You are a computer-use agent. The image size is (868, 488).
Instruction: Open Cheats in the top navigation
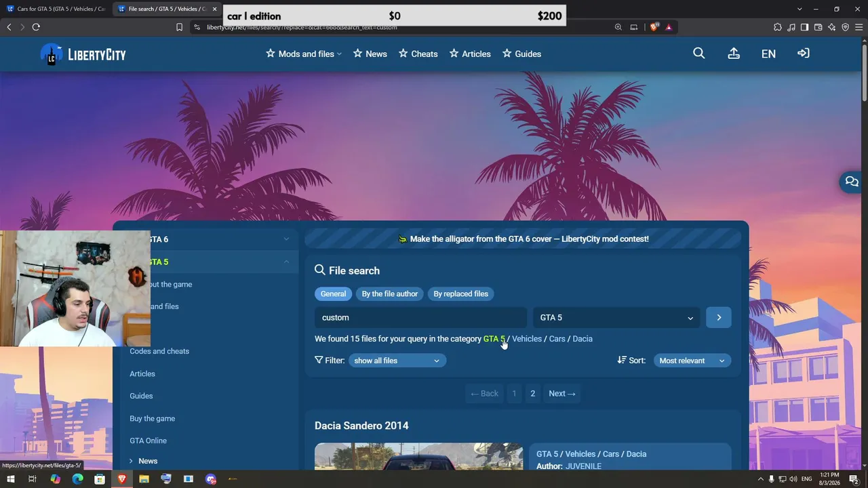(x=418, y=54)
